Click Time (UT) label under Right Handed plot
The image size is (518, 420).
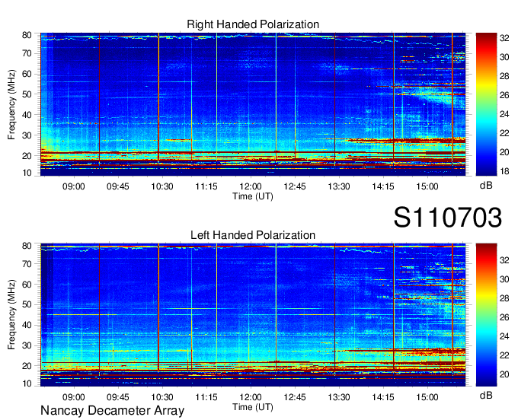[x=253, y=196]
